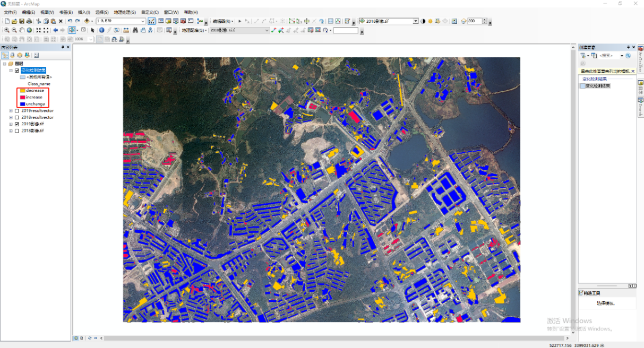
Task: Click the Find binoculars icon
Action: click(135, 30)
